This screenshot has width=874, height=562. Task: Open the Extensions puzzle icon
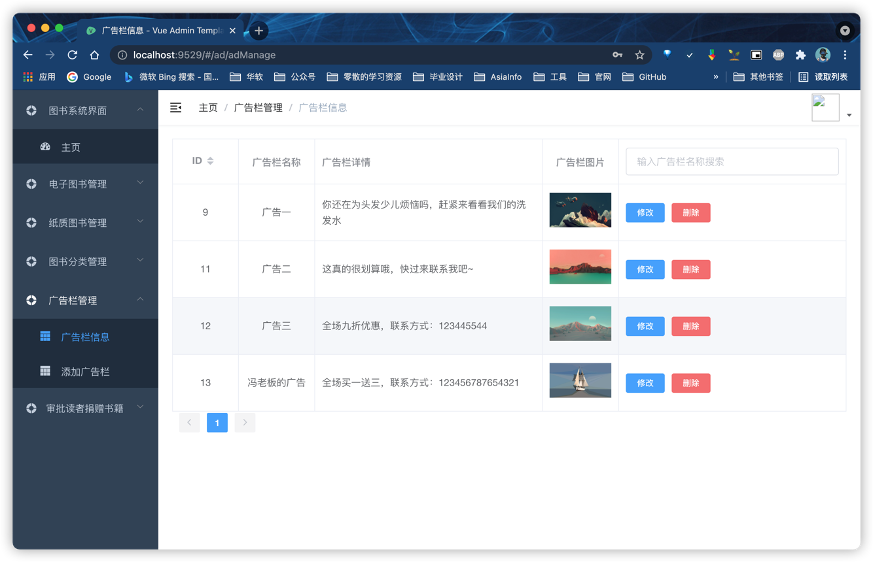pyautogui.click(x=800, y=55)
